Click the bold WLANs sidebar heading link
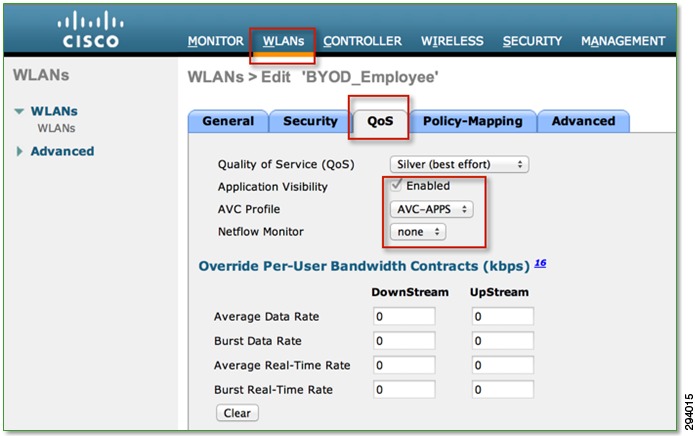Image resolution: width=695 pixels, height=436 pixels. (x=54, y=111)
